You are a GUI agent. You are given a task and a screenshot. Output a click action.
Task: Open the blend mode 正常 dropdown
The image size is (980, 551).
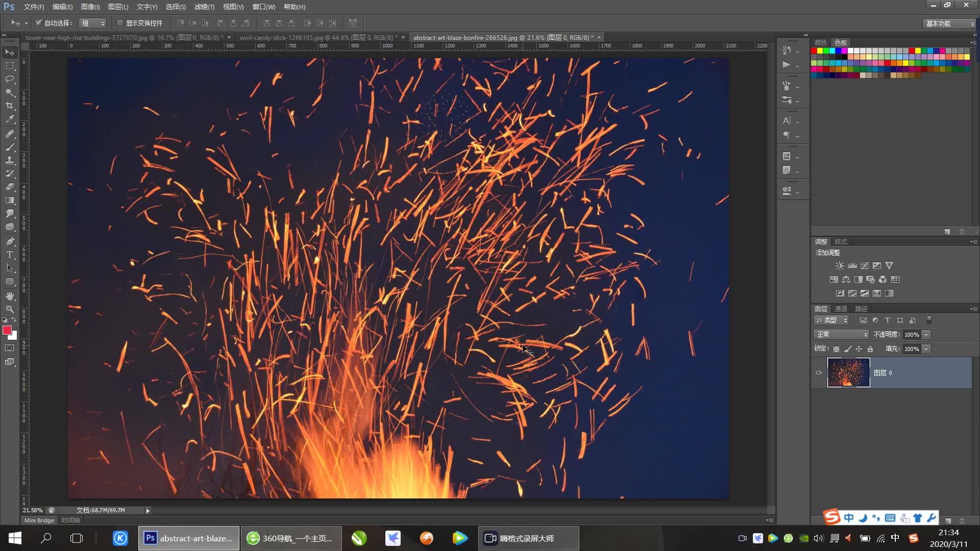tap(841, 335)
